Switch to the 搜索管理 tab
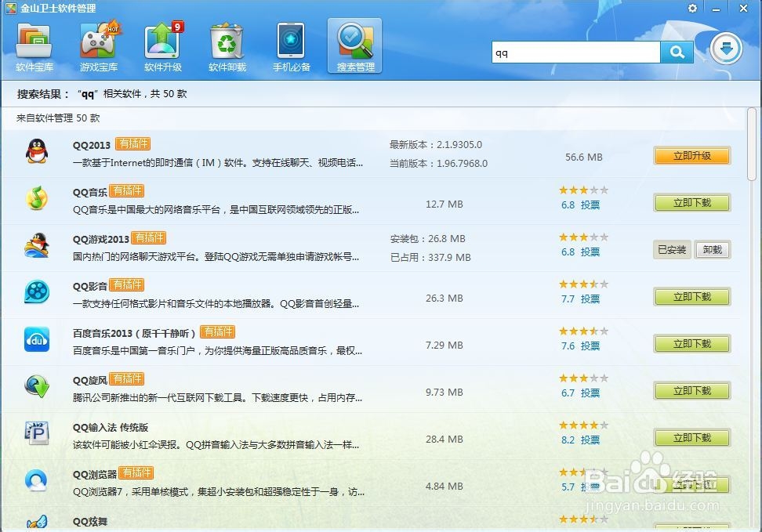This screenshot has height=532, width=762. 354,47
